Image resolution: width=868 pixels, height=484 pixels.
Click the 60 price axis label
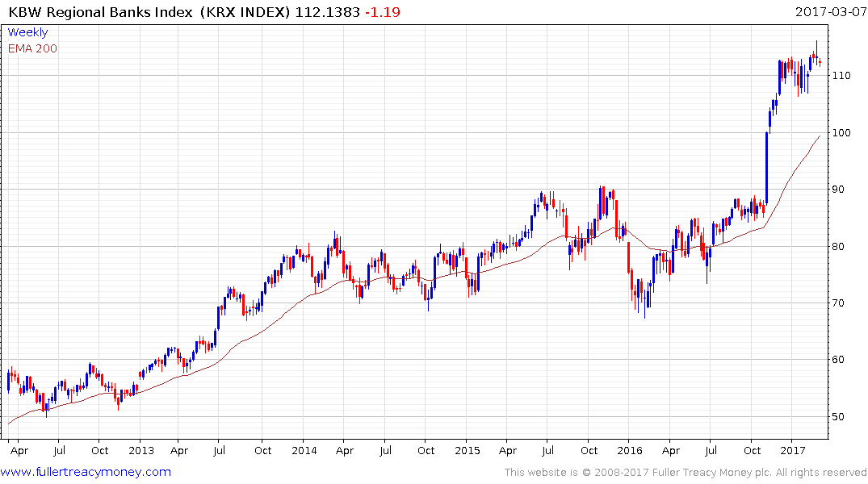tap(839, 360)
